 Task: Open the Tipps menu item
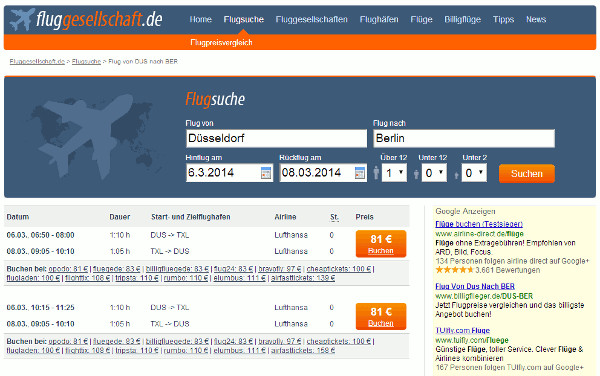(x=503, y=20)
